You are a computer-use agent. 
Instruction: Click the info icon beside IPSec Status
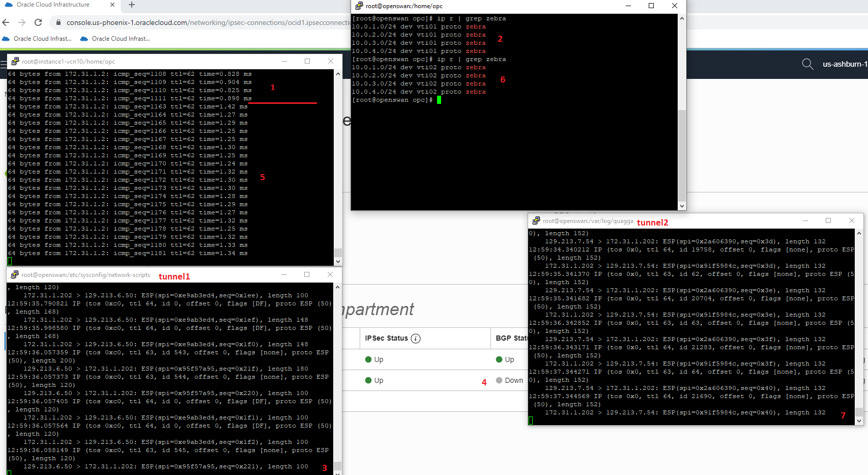point(416,339)
